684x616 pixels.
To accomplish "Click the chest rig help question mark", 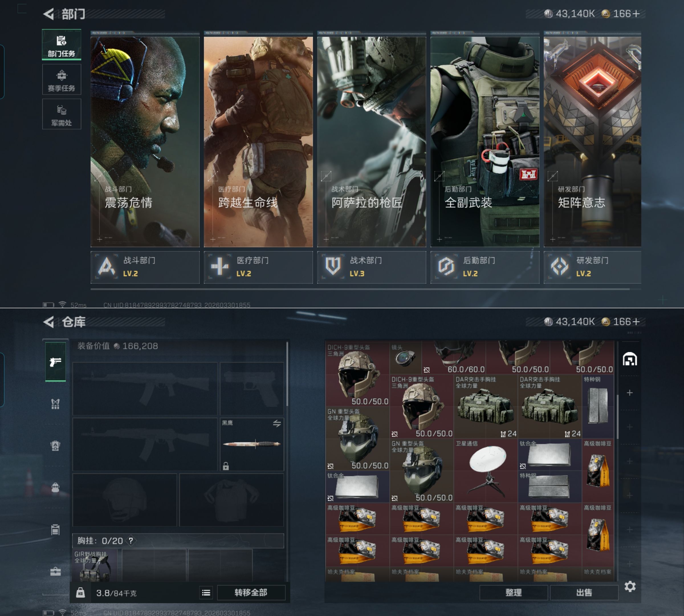I will (x=131, y=540).
